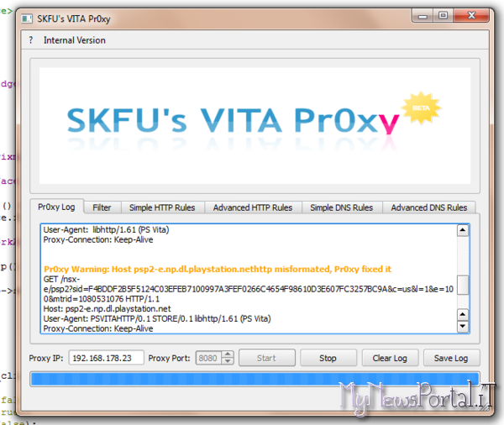Click the application icon in the title bar
Viewport: 504px width, 425px height.
coord(27,18)
